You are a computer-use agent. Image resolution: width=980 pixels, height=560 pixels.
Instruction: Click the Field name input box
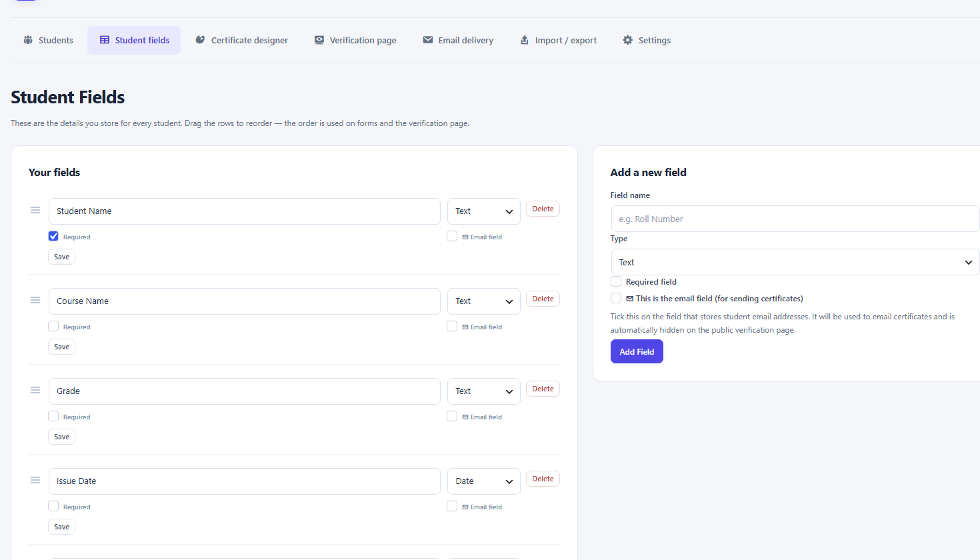click(795, 219)
